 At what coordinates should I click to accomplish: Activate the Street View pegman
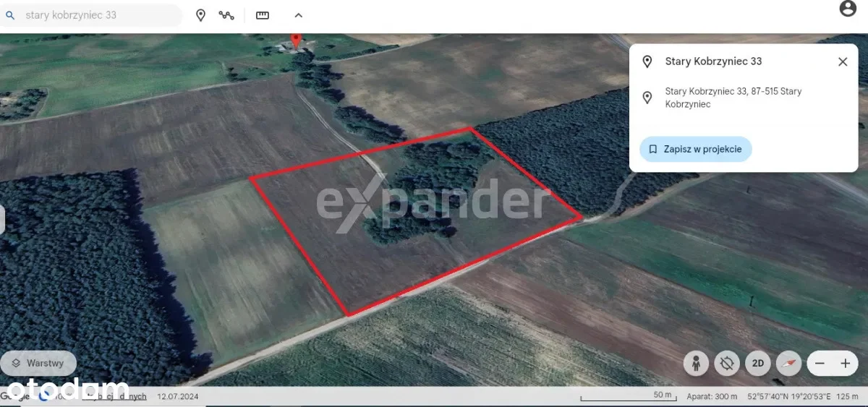pyautogui.click(x=695, y=363)
